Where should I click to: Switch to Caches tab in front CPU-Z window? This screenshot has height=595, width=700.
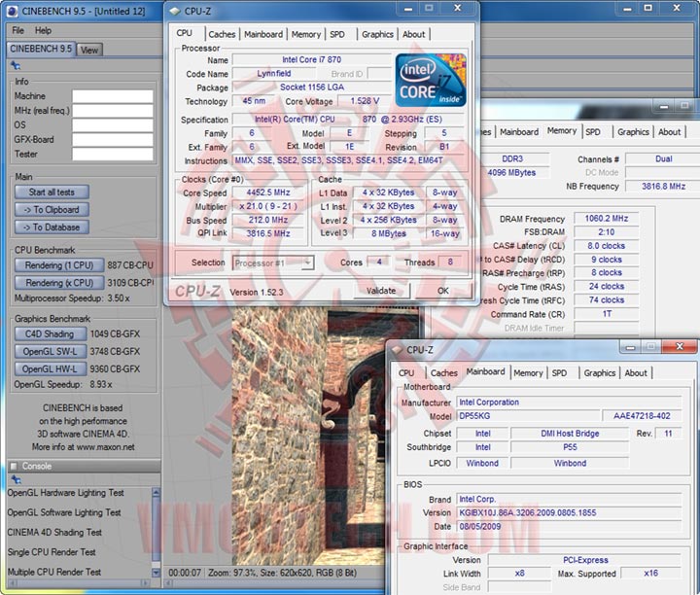[x=222, y=34]
